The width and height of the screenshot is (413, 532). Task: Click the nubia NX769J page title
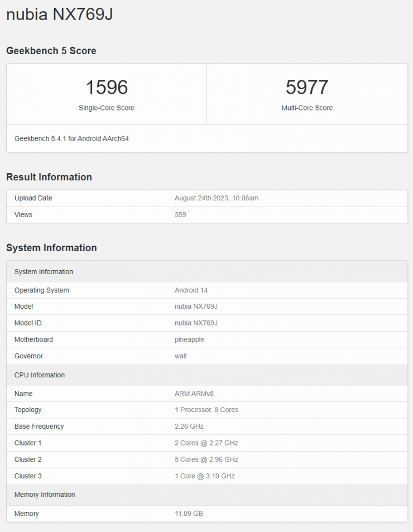pos(60,15)
